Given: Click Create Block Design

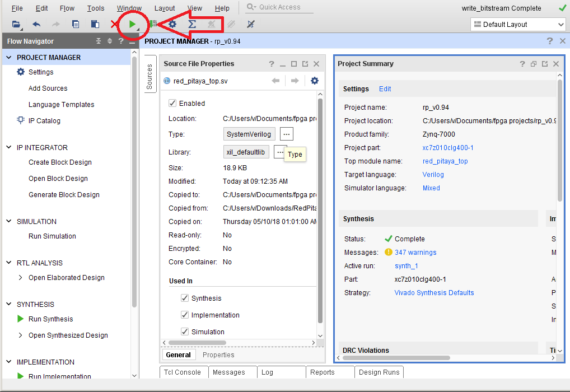Looking at the screenshot, I should [x=60, y=162].
